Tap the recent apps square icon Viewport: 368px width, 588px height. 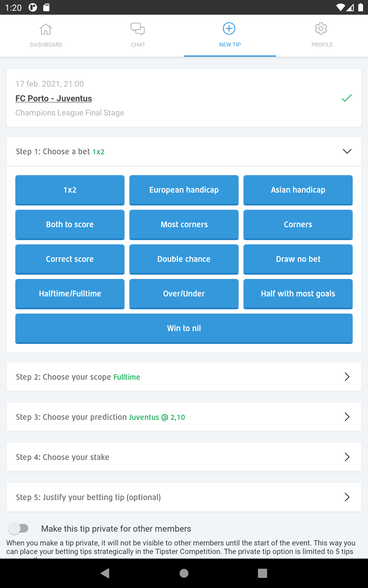[262, 573]
